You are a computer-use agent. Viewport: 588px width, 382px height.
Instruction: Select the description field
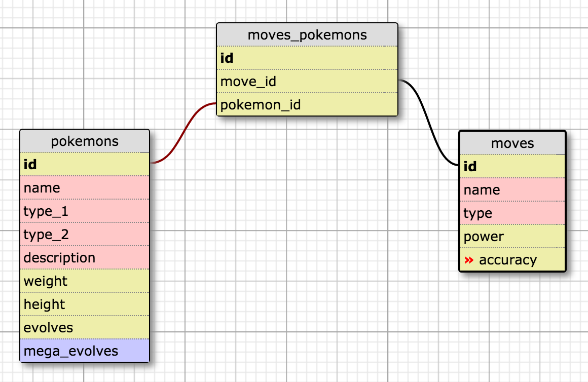tap(85, 257)
